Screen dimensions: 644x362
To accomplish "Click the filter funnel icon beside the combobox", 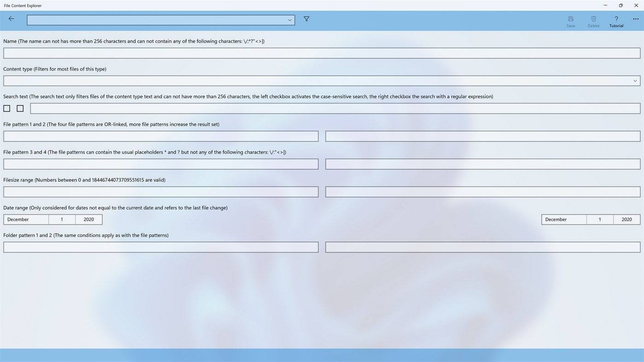I will (x=306, y=19).
